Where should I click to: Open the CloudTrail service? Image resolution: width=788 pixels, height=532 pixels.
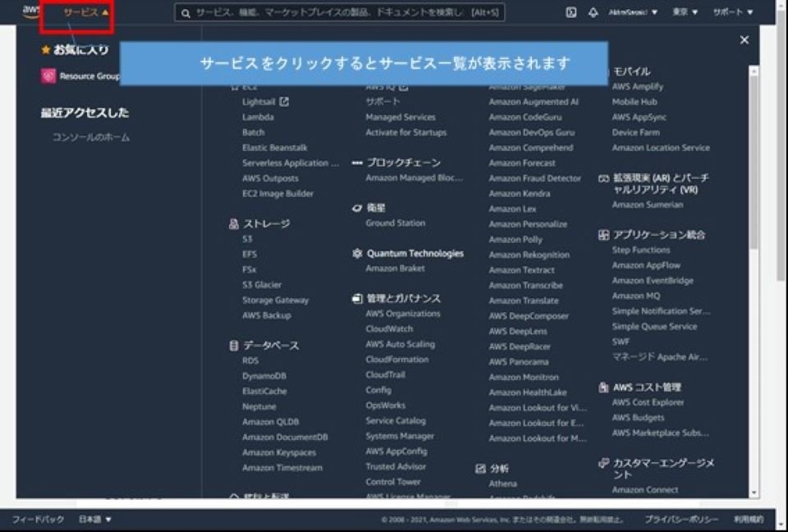[x=386, y=374]
